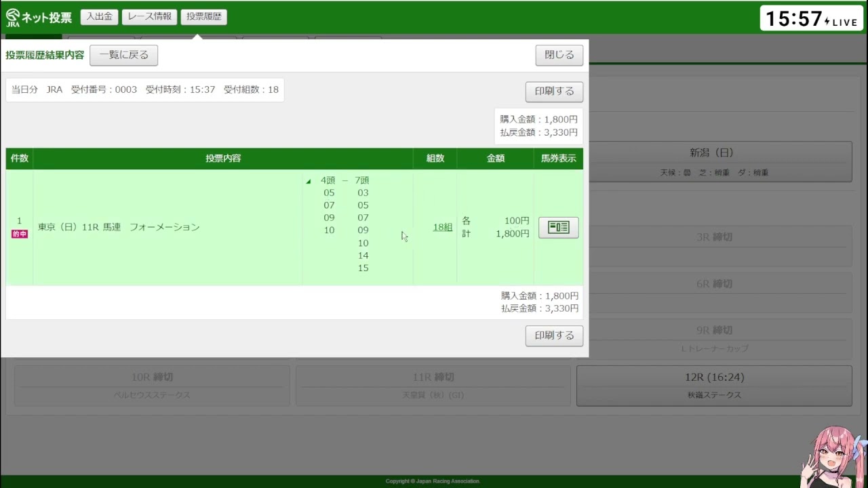868x488 pixels.
Task: Open the 投票履歴 menu
Action: pos(204,17)
